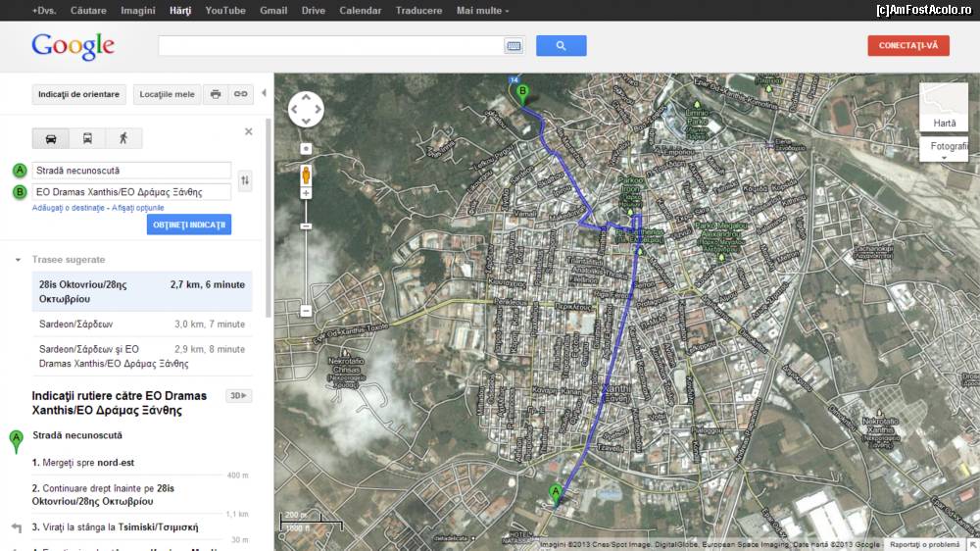Open 3D route preview button
Image resolution: width=980 pixels, height=551 pixels.
pyautogui.click(x=239, y=396)
